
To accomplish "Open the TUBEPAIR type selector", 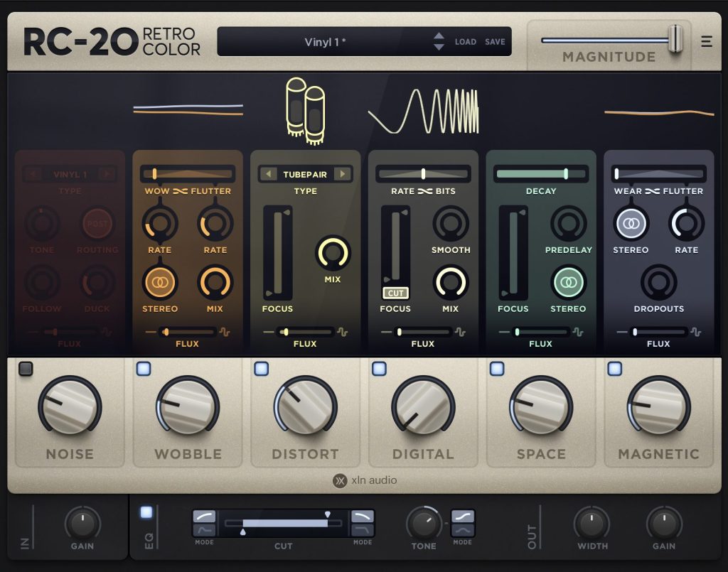I will (305, 174).
